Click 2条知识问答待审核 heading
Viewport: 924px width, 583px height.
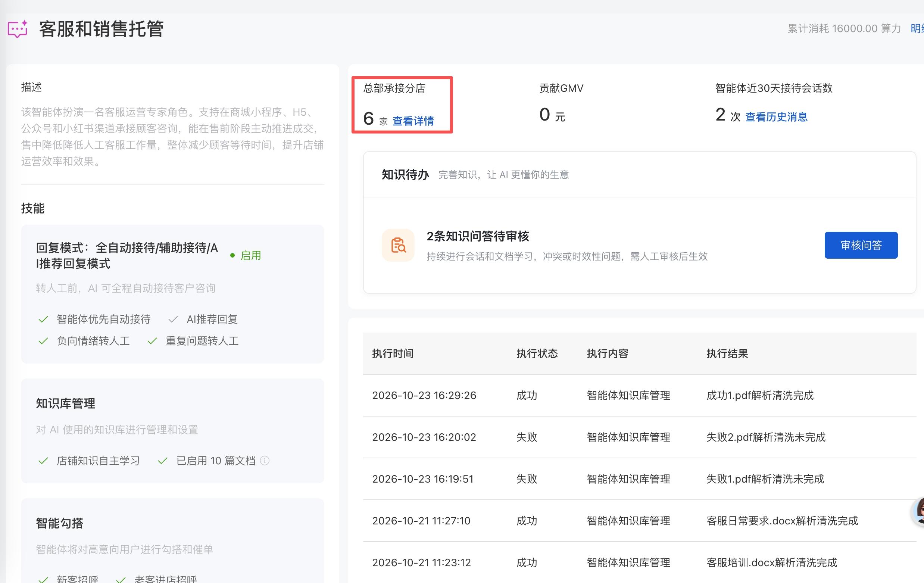click(478, 236)
